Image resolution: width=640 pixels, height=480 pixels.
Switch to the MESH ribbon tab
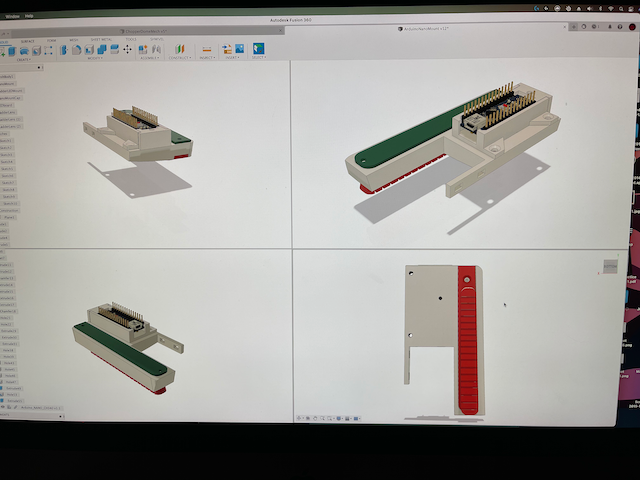coord(74,40)
